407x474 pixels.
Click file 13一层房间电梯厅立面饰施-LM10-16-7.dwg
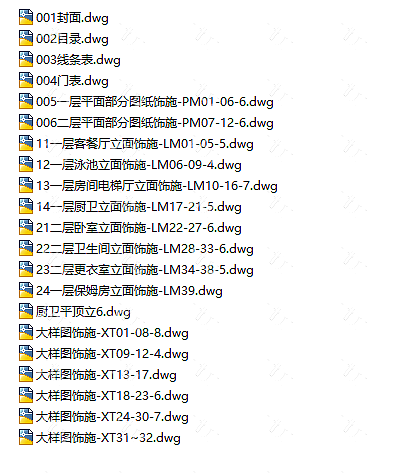(x=157, y=186)
